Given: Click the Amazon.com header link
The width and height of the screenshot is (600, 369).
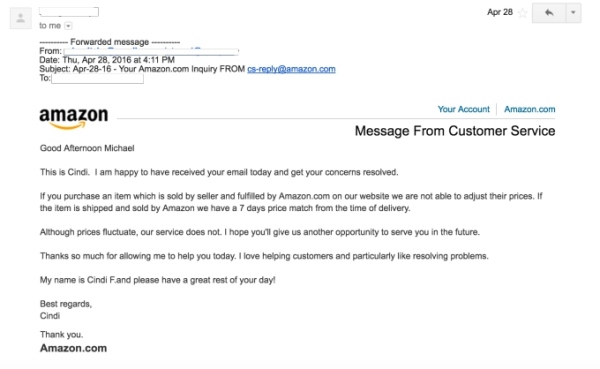Looking at the screenshot, I should [530, 109].
